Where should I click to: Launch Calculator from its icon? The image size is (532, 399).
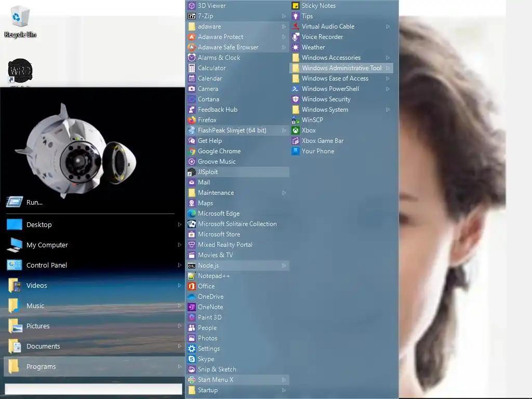[x=192, y=68]
